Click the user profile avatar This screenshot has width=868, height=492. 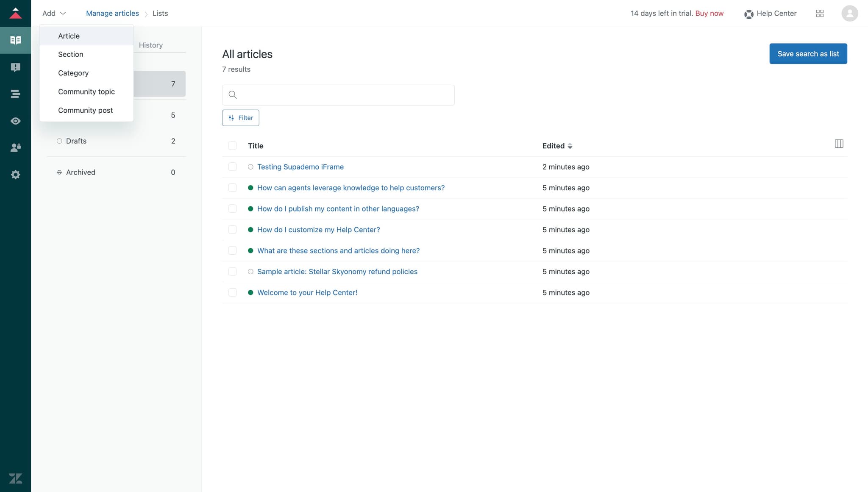click(849, 14)
